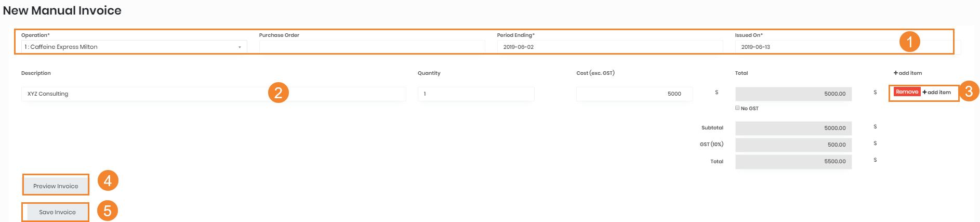Click the orange number 1 marker
The image size is (980, 222).
coord(909,42)
